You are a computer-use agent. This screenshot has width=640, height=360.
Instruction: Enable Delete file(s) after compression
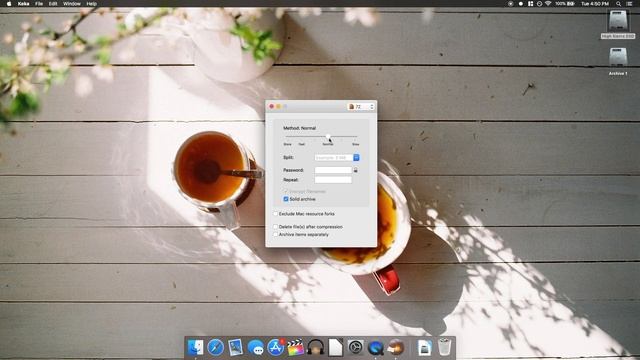pyautogui.click(x=276, y=227)
